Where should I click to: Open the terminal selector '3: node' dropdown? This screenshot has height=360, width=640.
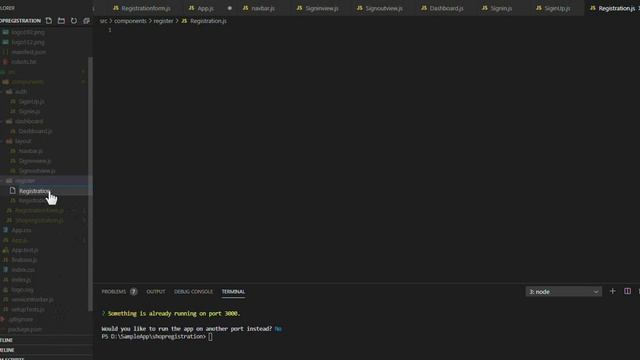563,292
